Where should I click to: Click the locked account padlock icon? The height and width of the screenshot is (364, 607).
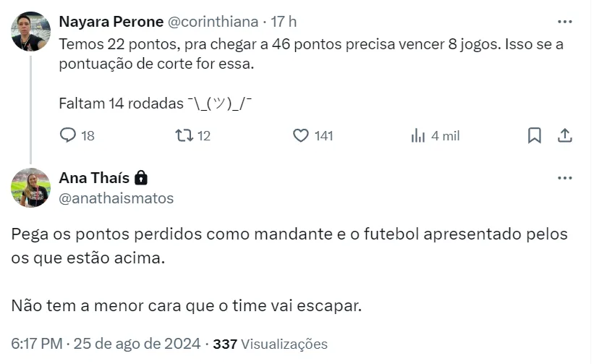pos(141,178)
